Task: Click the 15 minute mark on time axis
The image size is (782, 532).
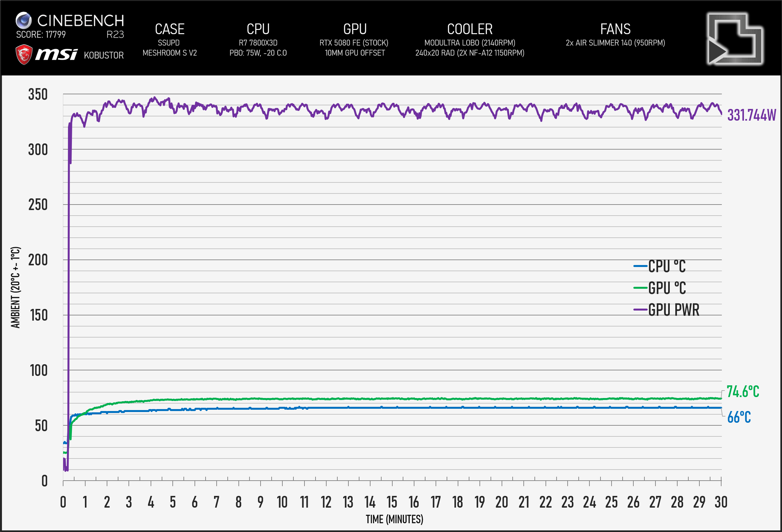Action: point(392,502)
